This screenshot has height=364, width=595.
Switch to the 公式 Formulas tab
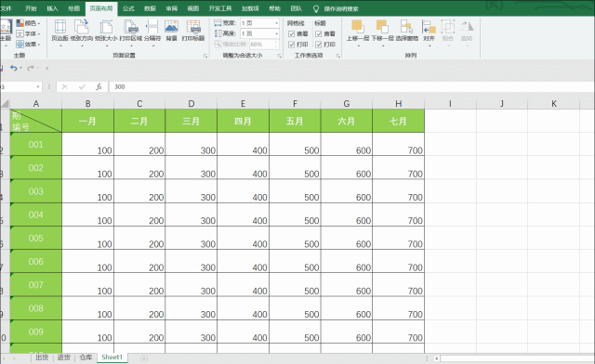tap(128, 8)
